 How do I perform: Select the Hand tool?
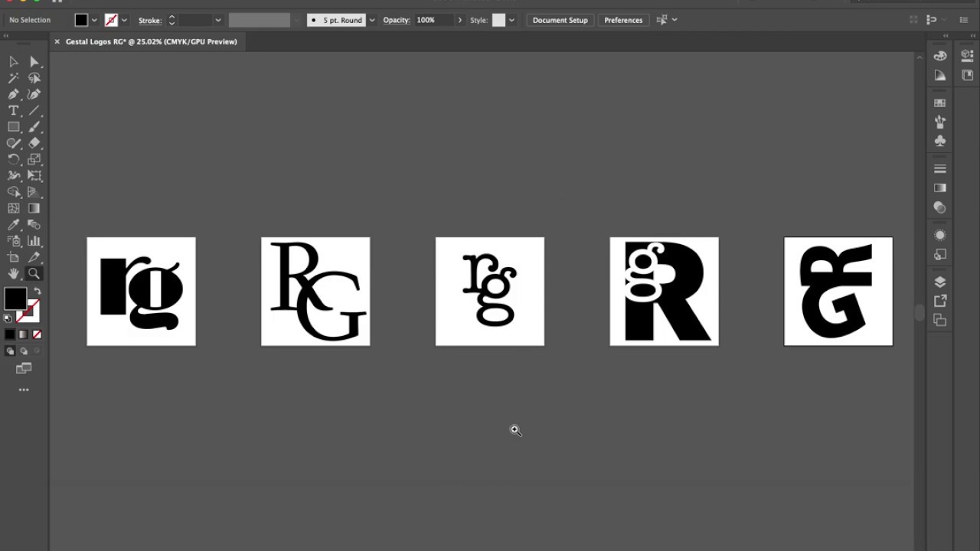point(14,274)
